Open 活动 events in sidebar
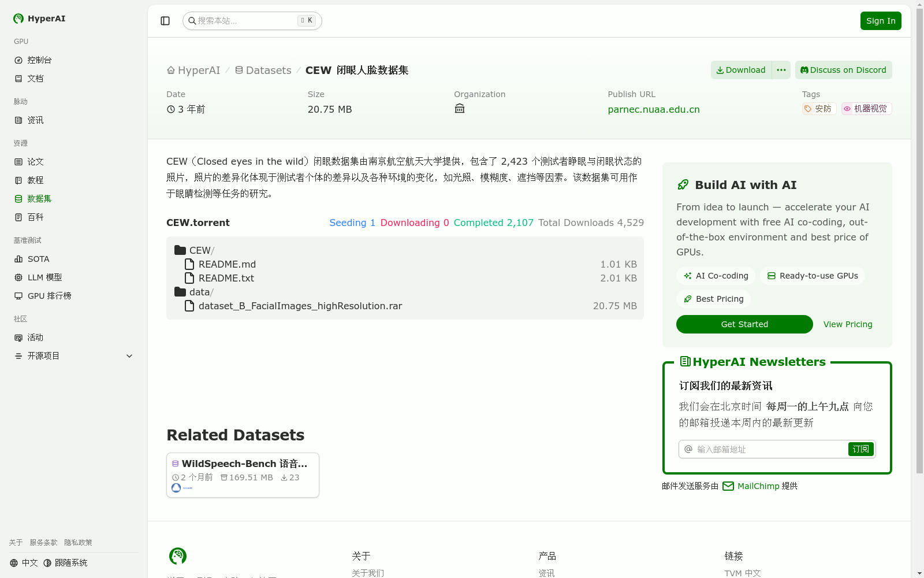 (x=73, y=338)
